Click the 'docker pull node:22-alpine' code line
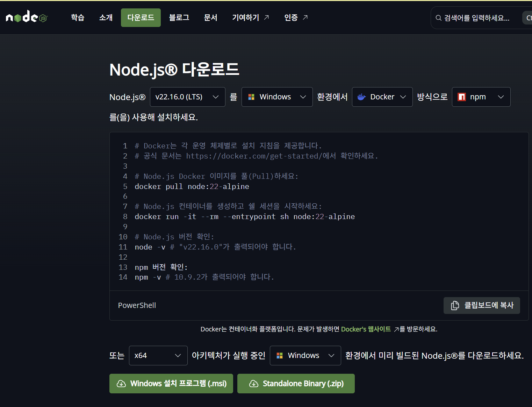This screenshot has height=407, width=532. coord(192,187)
